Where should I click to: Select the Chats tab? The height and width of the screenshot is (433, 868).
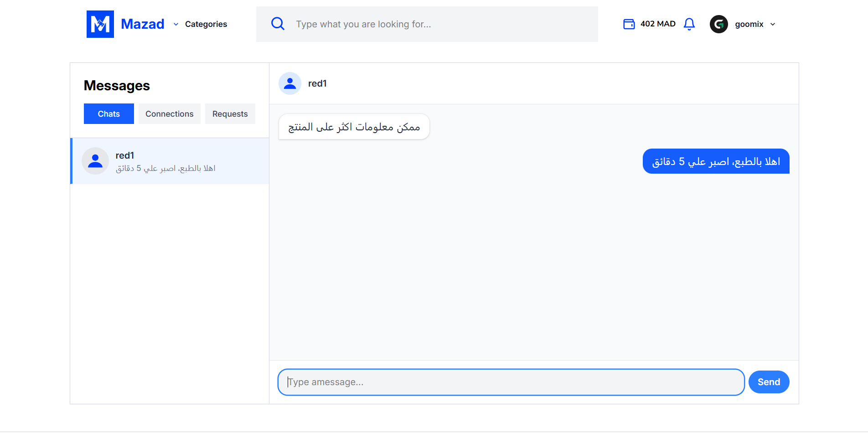coord(109,114)
